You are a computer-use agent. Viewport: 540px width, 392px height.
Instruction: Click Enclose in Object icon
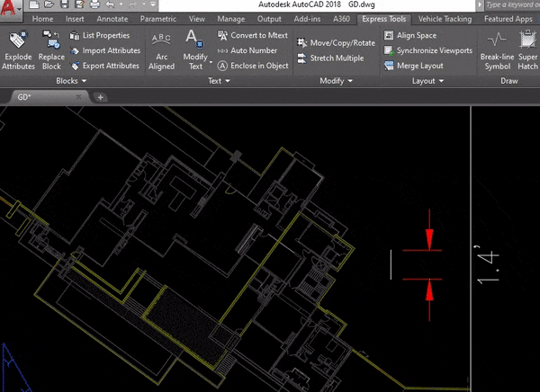[222, 66]
